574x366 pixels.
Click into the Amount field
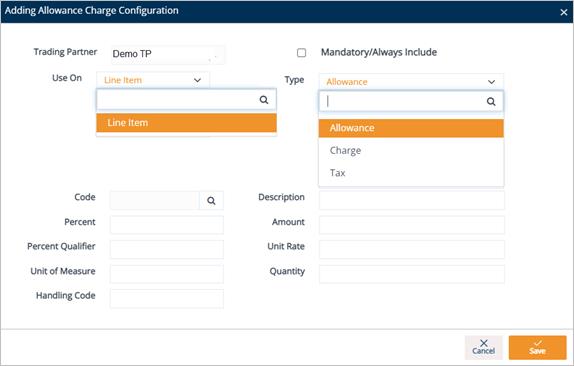tap(411, 225)
